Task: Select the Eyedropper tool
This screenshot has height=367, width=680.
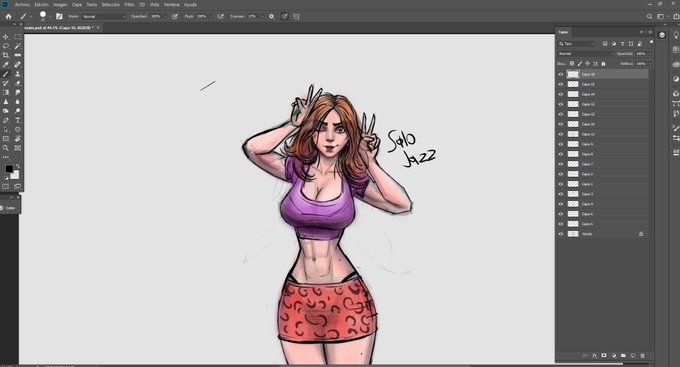Action: [x=6, y=65]
